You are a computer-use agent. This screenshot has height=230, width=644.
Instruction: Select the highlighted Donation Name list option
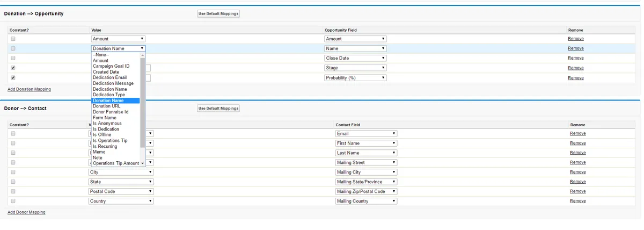tap(115, 100)
